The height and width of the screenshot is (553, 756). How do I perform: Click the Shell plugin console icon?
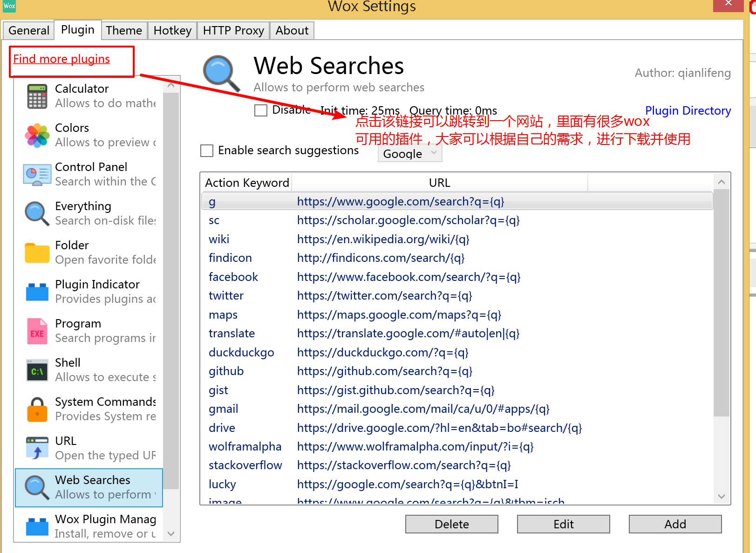[x=37, y=370]
